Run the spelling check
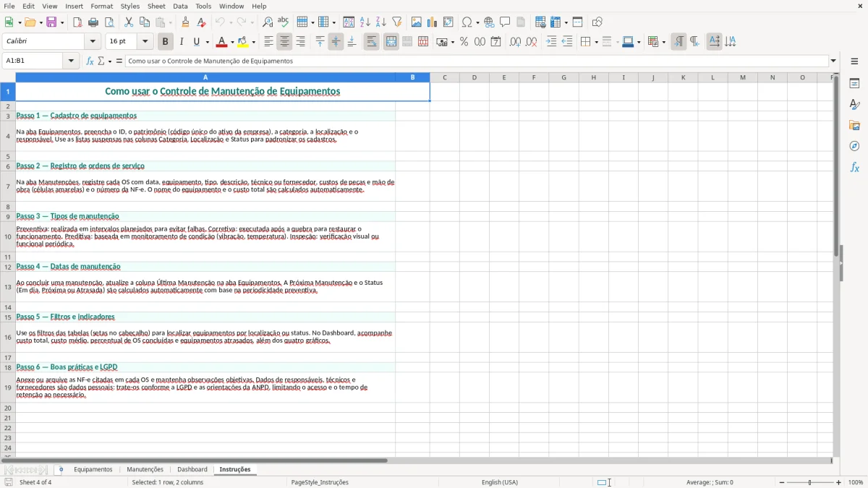 coord(284,22)
